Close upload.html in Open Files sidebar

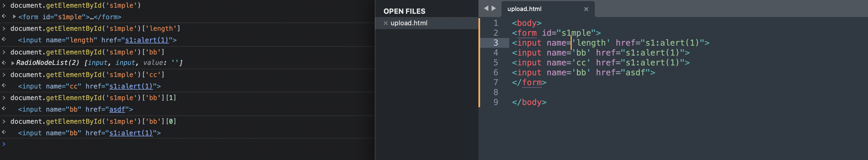(385, 23)
